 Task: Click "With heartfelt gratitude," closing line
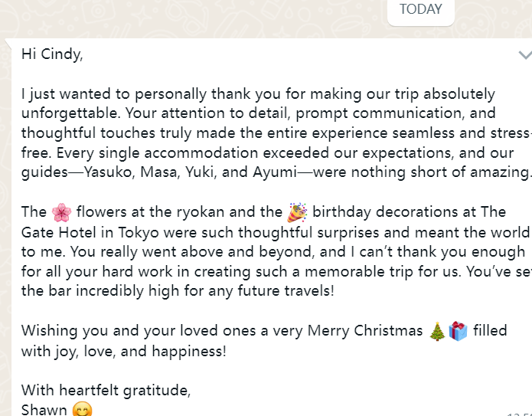point(106,390)
